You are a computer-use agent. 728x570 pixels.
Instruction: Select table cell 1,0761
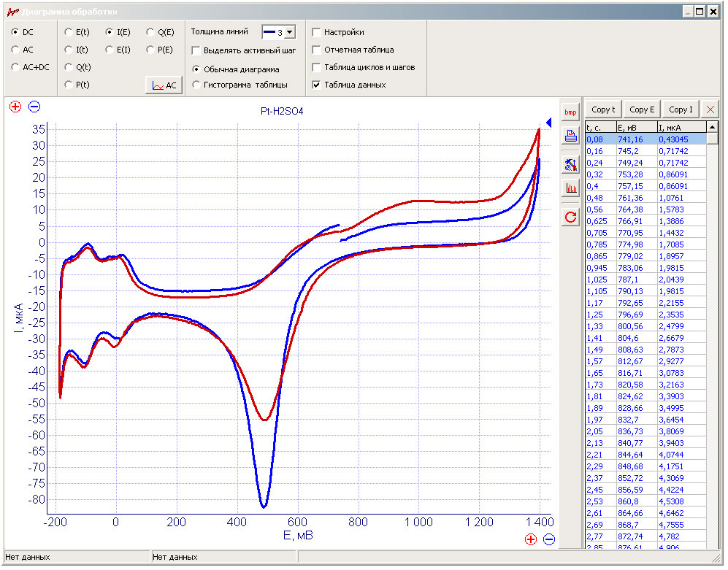point(681,198)
